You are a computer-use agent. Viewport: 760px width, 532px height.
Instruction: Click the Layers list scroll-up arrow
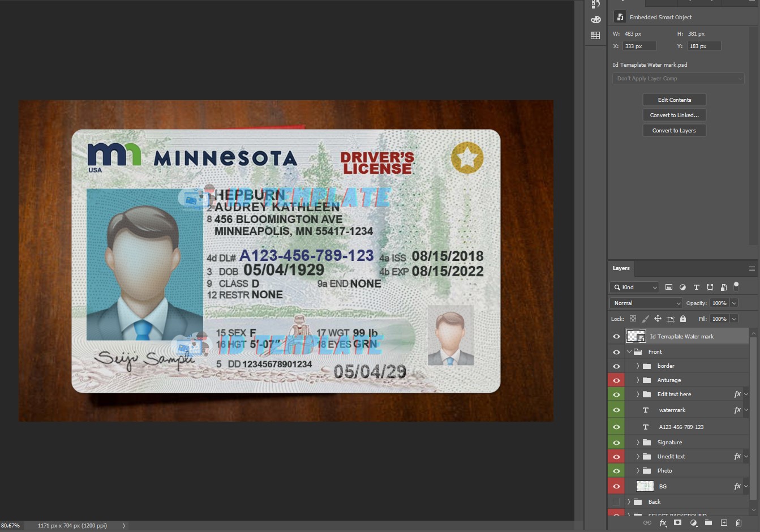pos(753,333)
